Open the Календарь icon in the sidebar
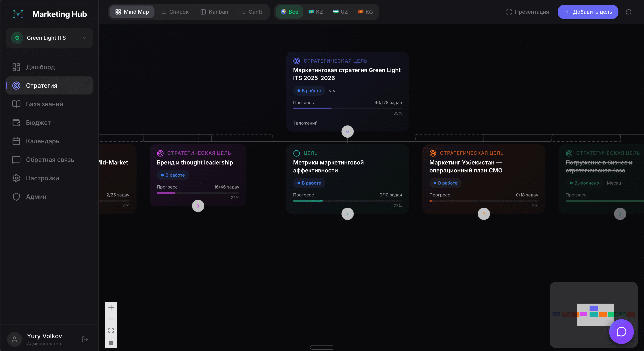 (16, 141)
